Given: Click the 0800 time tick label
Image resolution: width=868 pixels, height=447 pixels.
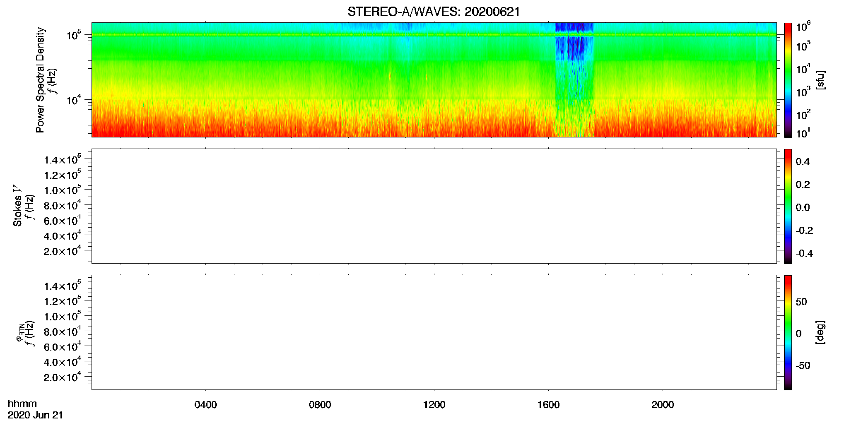Looking at the screenshot, I should tap(320, 405).
